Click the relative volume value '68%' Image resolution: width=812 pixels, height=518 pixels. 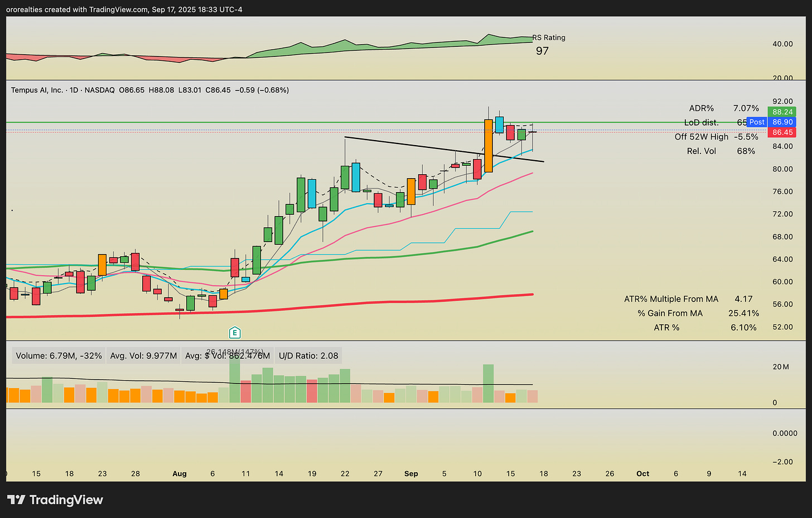[x=746, y=151]
